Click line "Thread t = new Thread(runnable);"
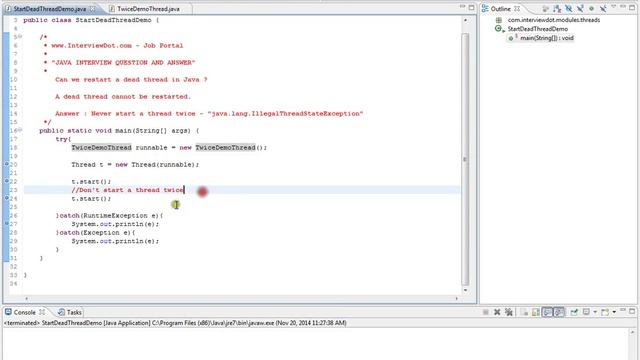This screenshot has height=360, width=640. 135,164
